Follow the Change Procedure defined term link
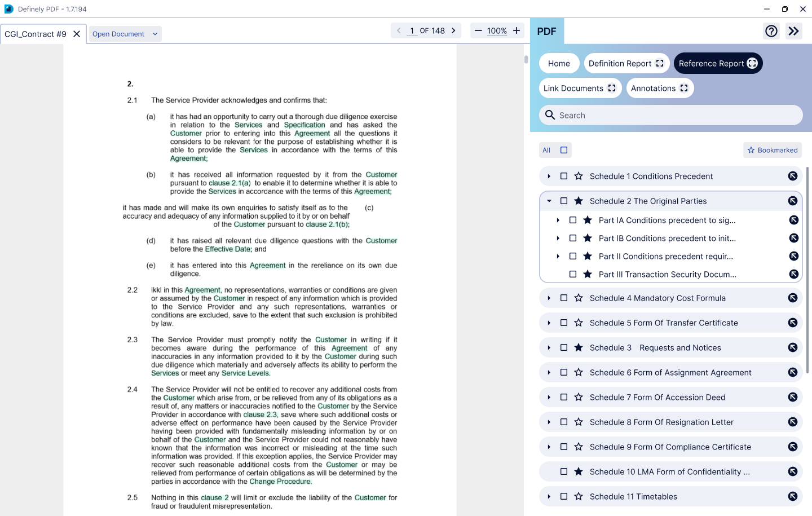The image size is (812, 516). (280, 482)
